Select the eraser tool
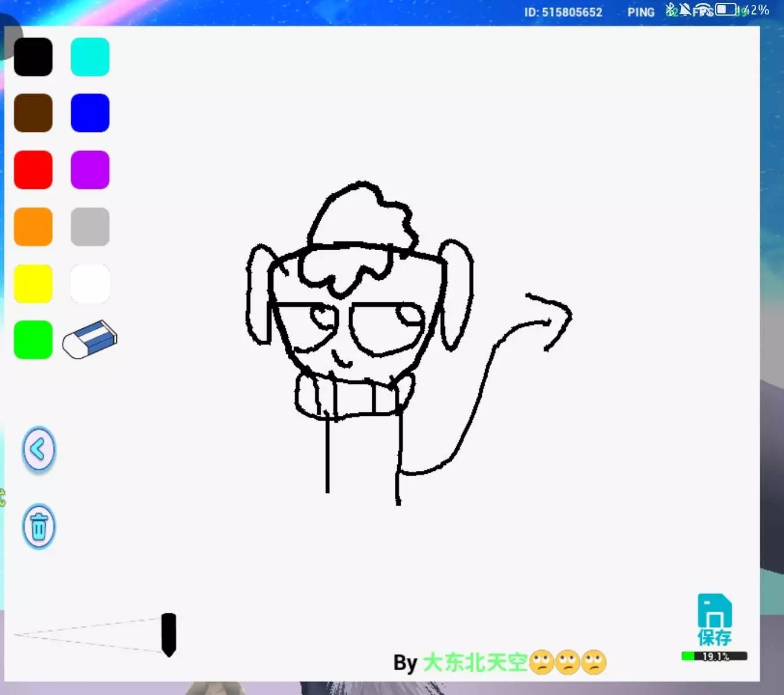 point(90,339)
